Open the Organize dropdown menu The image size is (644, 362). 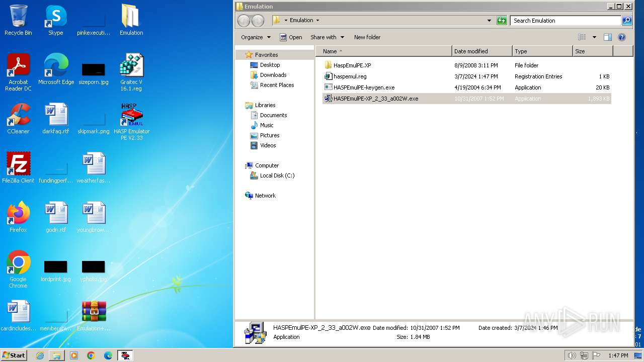click(256, 37)
